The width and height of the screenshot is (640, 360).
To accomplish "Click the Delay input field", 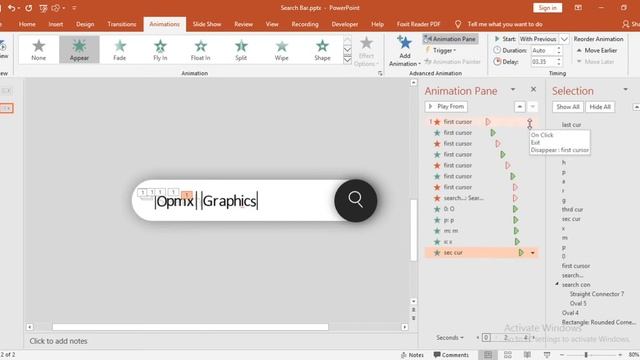I will pos(543,62).
